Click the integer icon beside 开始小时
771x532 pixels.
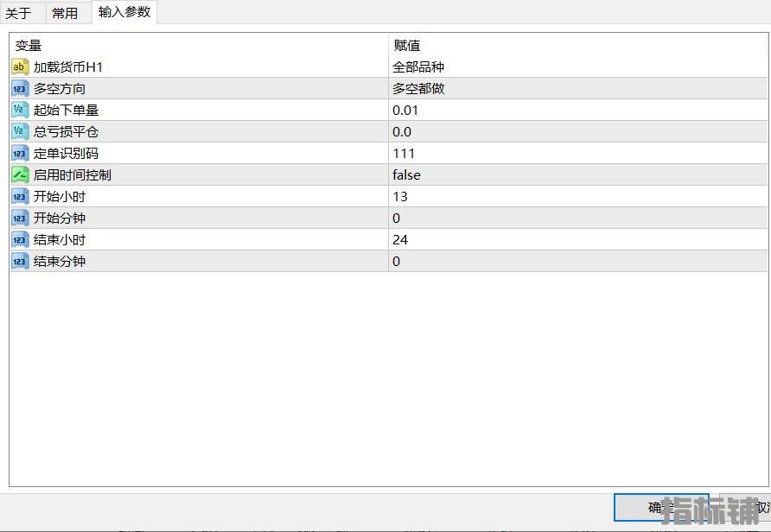click(20, 197)
